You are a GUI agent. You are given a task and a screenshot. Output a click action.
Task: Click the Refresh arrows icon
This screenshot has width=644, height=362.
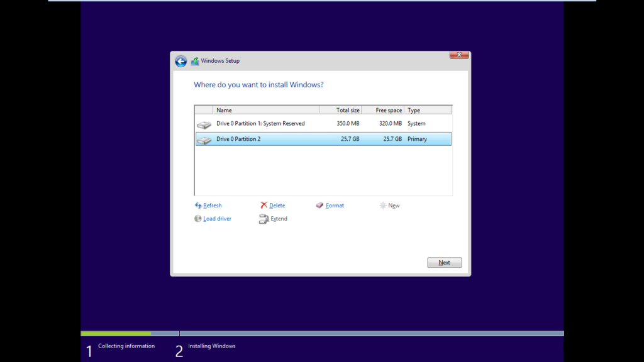click(x=198, y=206)
